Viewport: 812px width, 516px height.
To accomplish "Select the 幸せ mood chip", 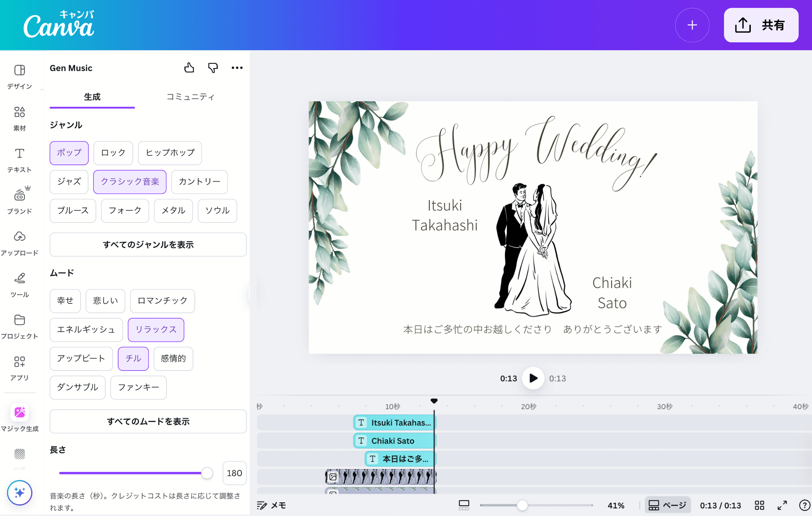I will [65, 301].
